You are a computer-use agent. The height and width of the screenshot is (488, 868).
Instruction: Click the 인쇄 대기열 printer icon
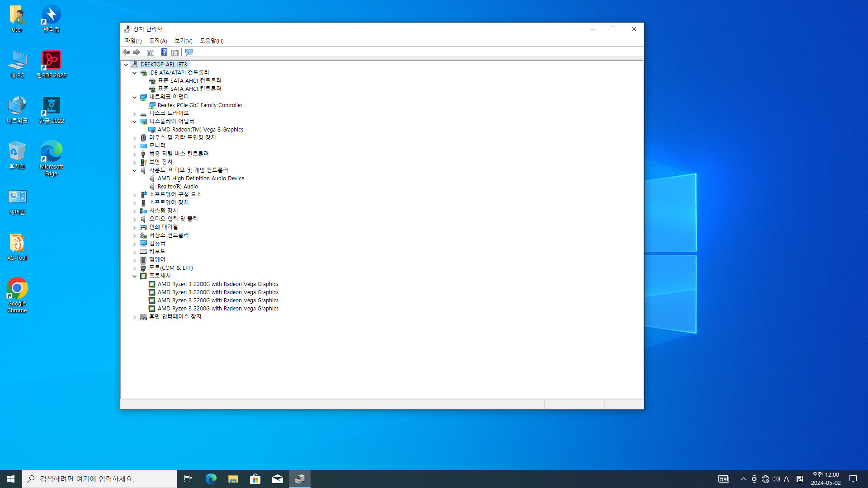143,227
